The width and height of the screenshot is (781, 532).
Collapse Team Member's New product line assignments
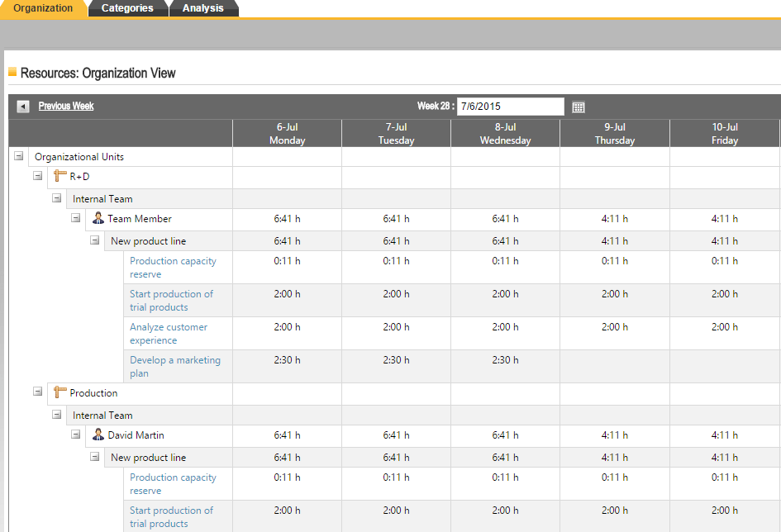pyautogui.click(x=94, y=240)
